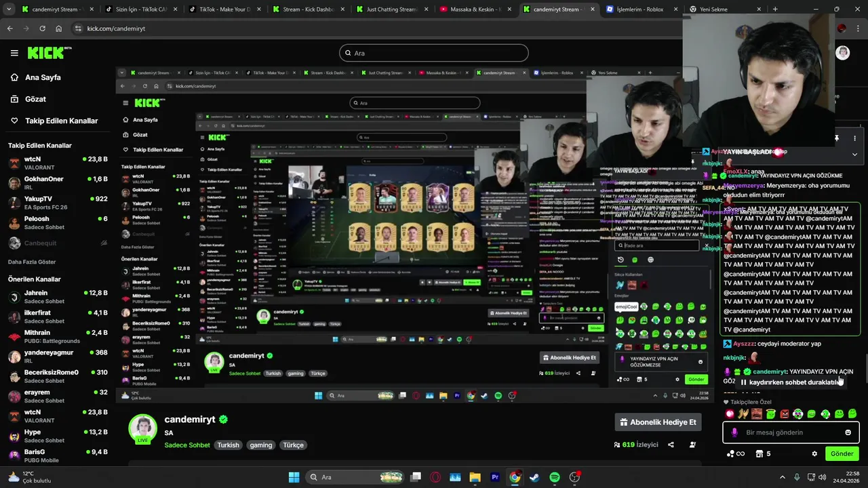Send message with Gönder button
Screen dimensions: 868x488
[842, 453]
